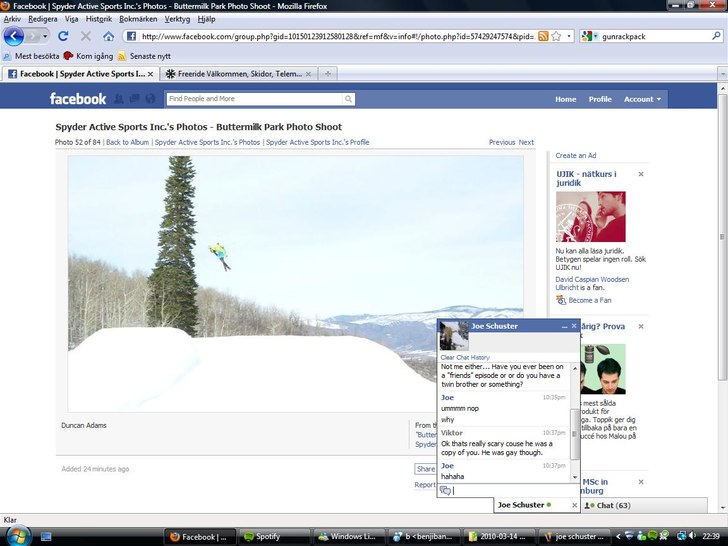Expand the address bar history dropdown

(x=569, y=36)
